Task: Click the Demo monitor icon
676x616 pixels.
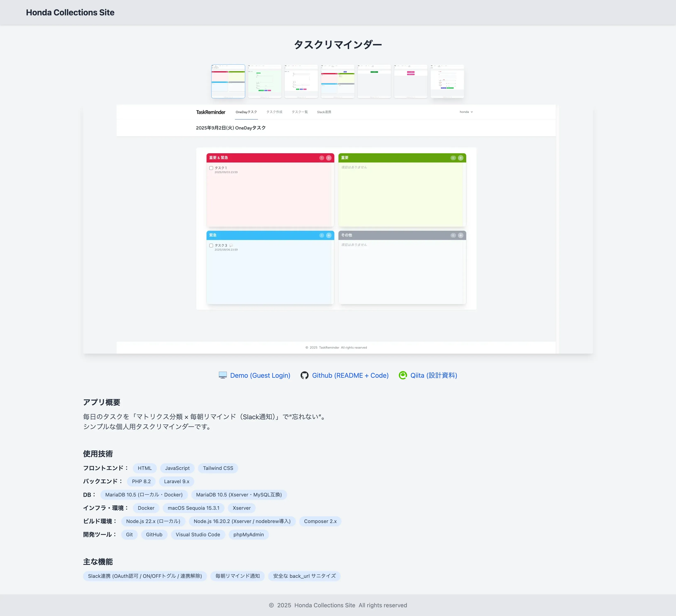Action: pos(223,375)
